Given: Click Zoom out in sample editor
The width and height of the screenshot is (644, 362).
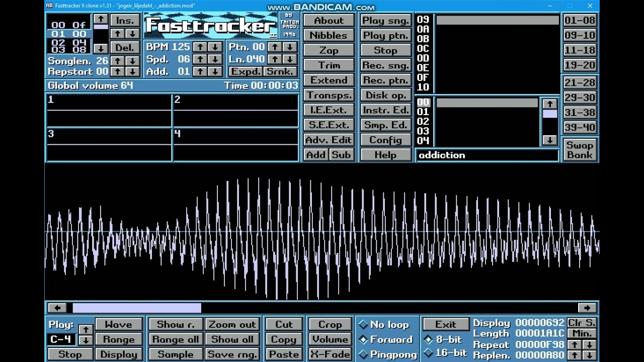Looking at the screenshot, I should [x=232, y=325].
